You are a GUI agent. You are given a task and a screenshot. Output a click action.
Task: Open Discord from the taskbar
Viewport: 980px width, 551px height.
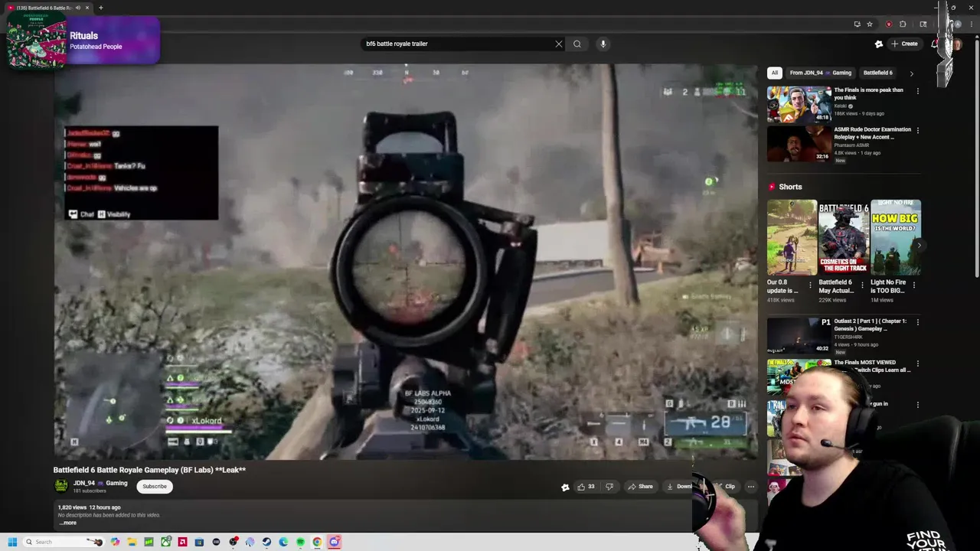pyautogui.click(x=334, y=542)
